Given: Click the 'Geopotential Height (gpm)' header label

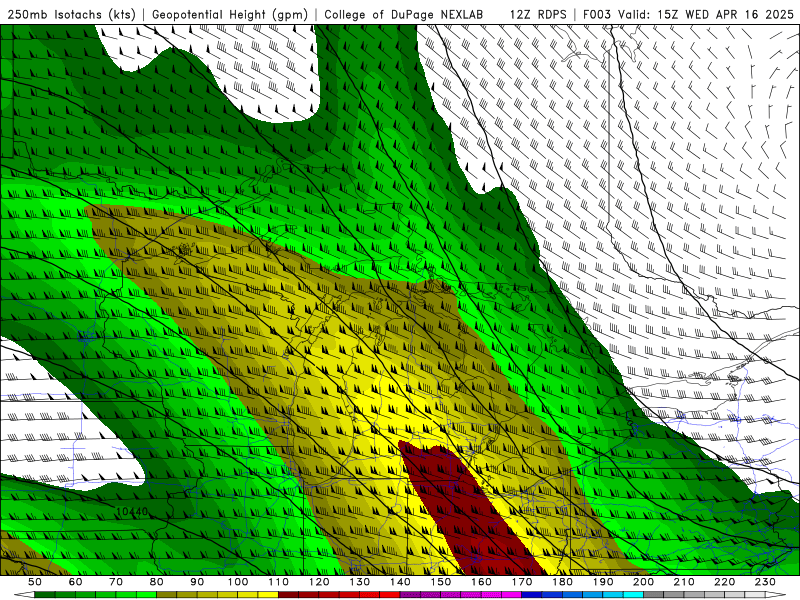Looking at the screenshot, I should [230, 15].
